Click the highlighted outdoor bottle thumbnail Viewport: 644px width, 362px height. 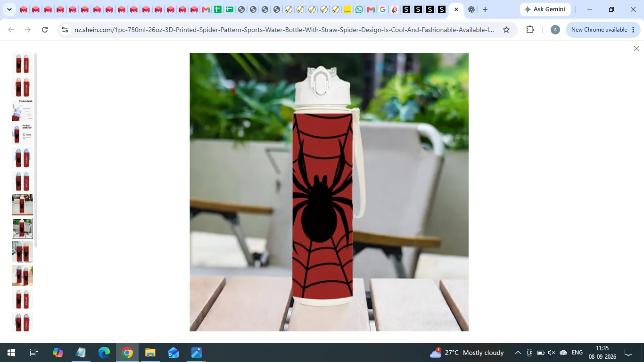[22, 228]
